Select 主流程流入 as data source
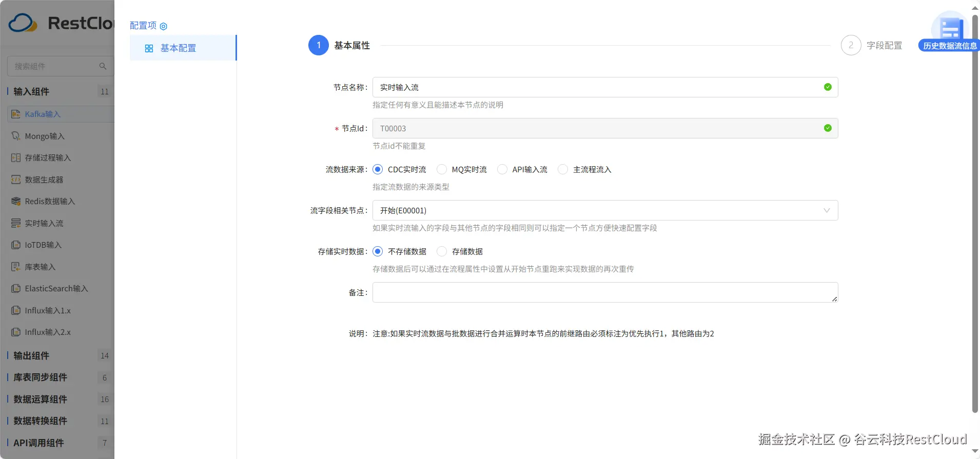The width and height of the screenshot is (980, 459). (x=563, y=169)
